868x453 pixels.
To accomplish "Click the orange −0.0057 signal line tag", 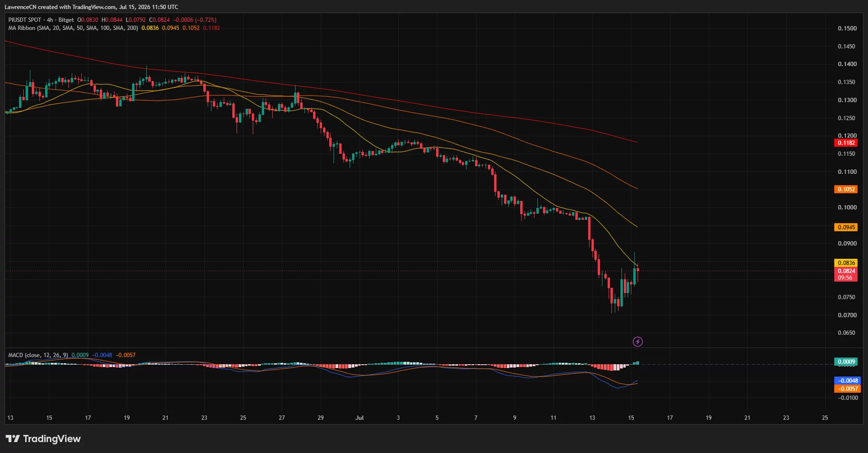I will point(847,389).
